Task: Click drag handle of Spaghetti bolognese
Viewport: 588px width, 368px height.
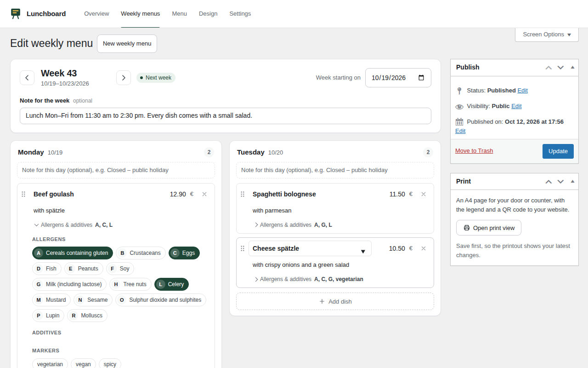Action: [x=243, y=194]
